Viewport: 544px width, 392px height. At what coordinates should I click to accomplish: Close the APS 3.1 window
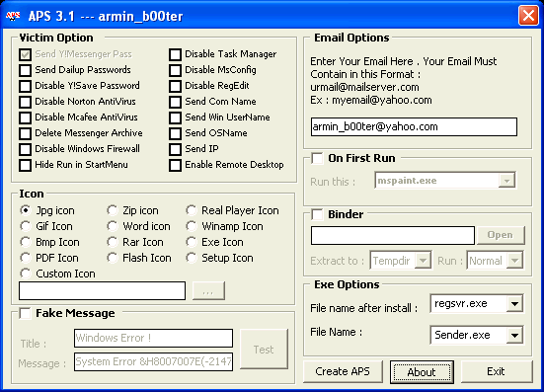pyautogui.click(x=528, y=16)
